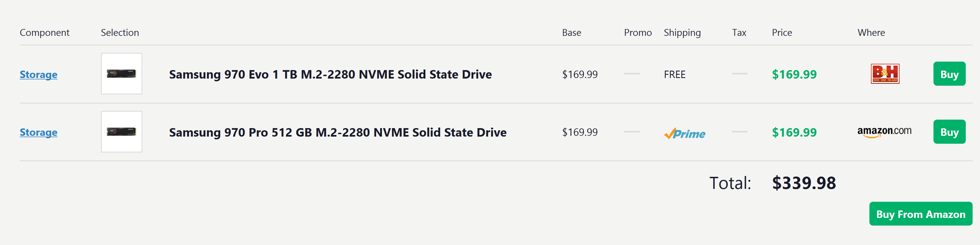Open the Samsung 970 Pro 512 GB title
The height and width of the screenshot is (245, 980).
tap(338, 132)
